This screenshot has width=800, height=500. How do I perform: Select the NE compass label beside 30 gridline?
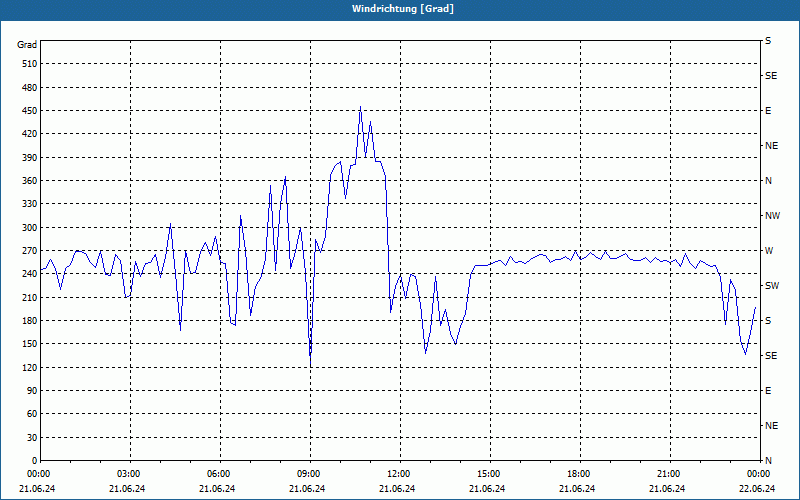[x=772, y=426]
